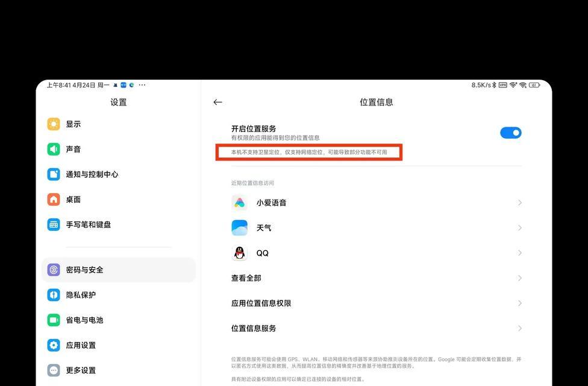Screen dimensions: 588x386
Task: Open 应用设置 settings entry
Action: click(x=119, y=345)
